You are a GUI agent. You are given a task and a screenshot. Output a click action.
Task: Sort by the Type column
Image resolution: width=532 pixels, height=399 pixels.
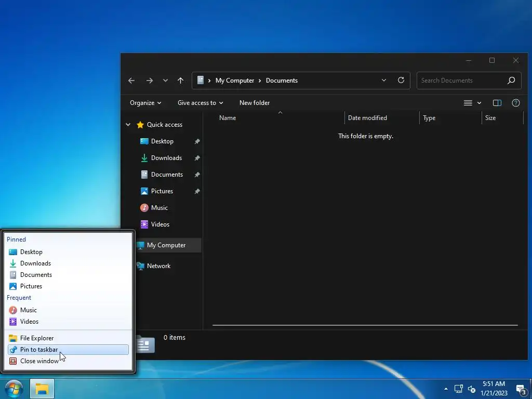tap(429, 118)
